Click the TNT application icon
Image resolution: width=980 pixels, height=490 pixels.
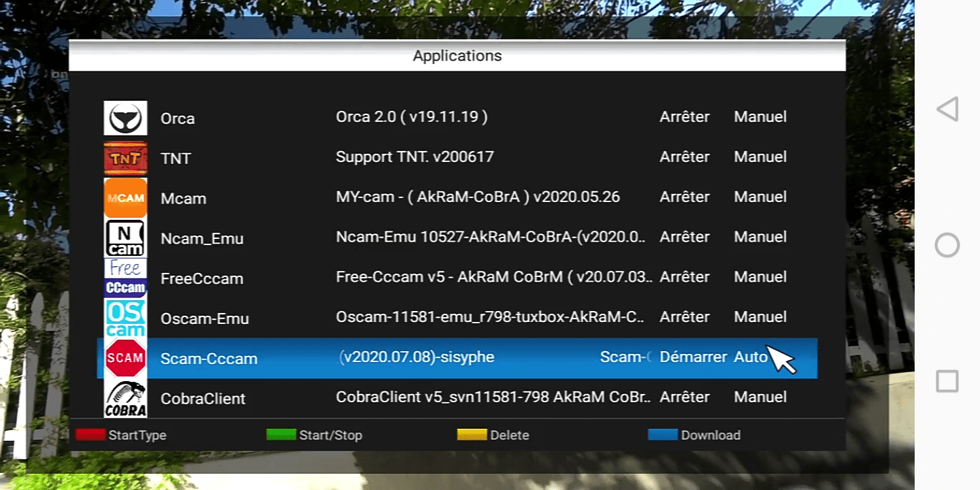125,158
